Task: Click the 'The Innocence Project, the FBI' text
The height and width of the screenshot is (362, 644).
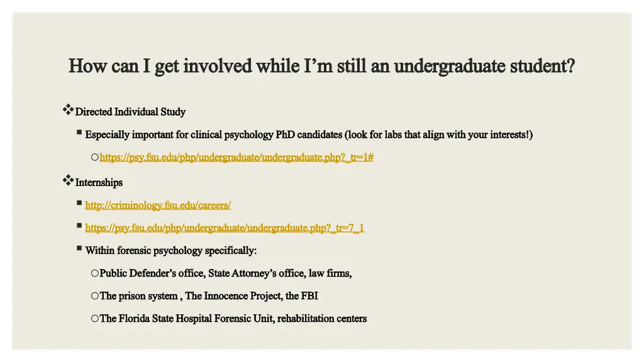Action: pos(252,296)
